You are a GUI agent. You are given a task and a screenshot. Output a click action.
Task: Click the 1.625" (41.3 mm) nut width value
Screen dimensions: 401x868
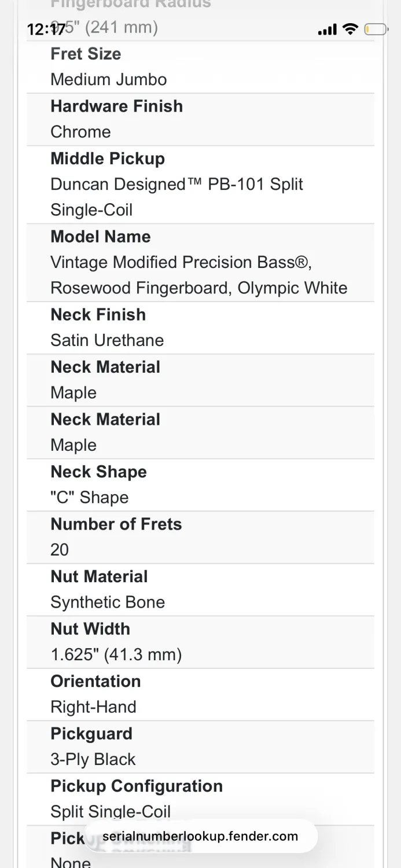[116, 654]
